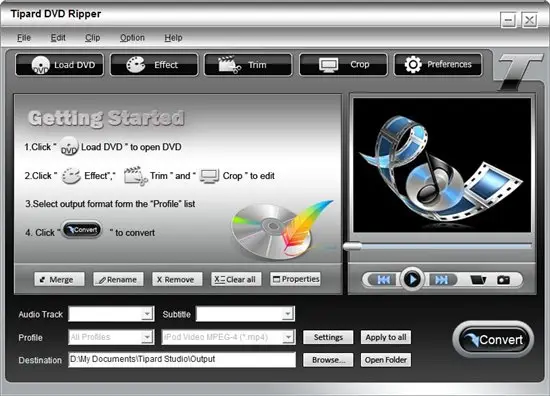Skip to next chapter in preview
Screen dimensions: 550x396
tap(441, 280)
